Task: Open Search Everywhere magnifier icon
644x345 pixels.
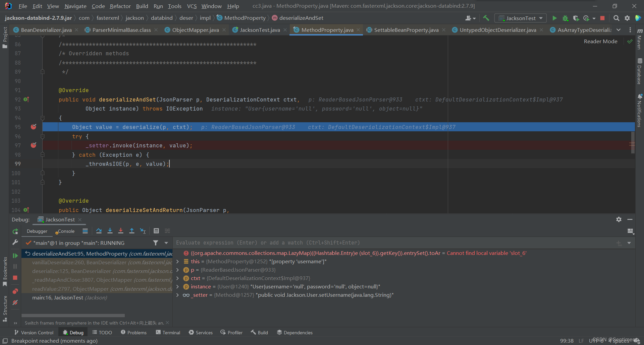Action: pos(616,18)
